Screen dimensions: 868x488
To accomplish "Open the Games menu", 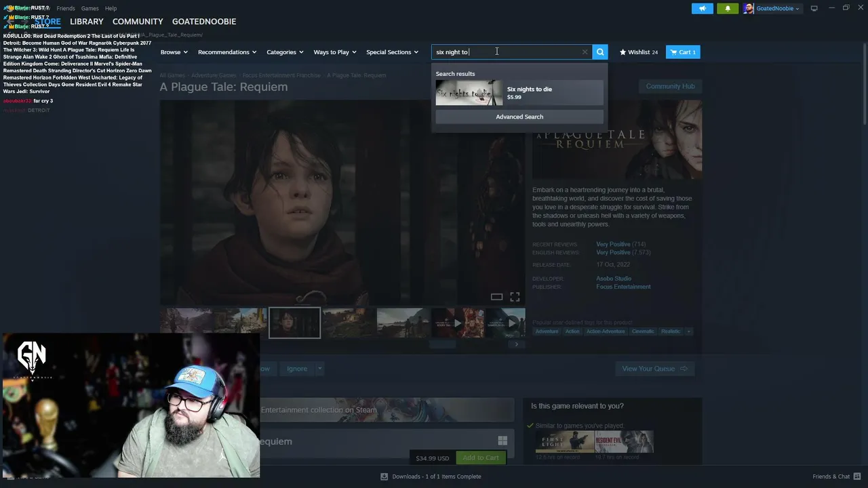I will point(90,8).
